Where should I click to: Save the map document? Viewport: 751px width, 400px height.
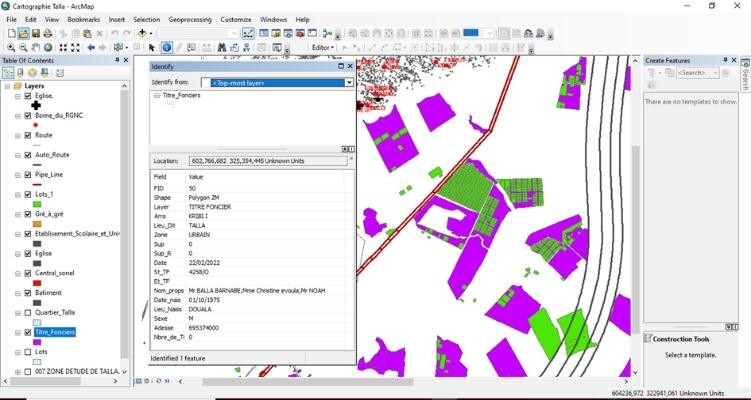35,34
